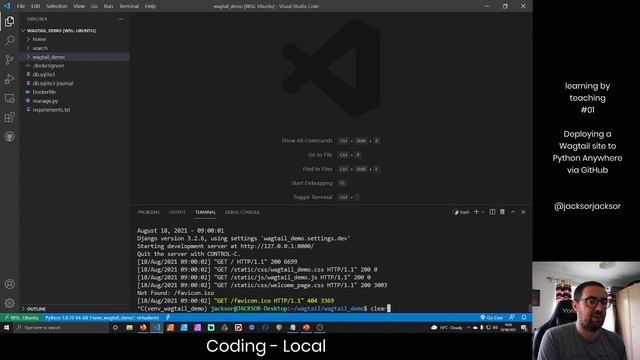
Task: Open the Edit menu
Action: (x=36, y=6)
